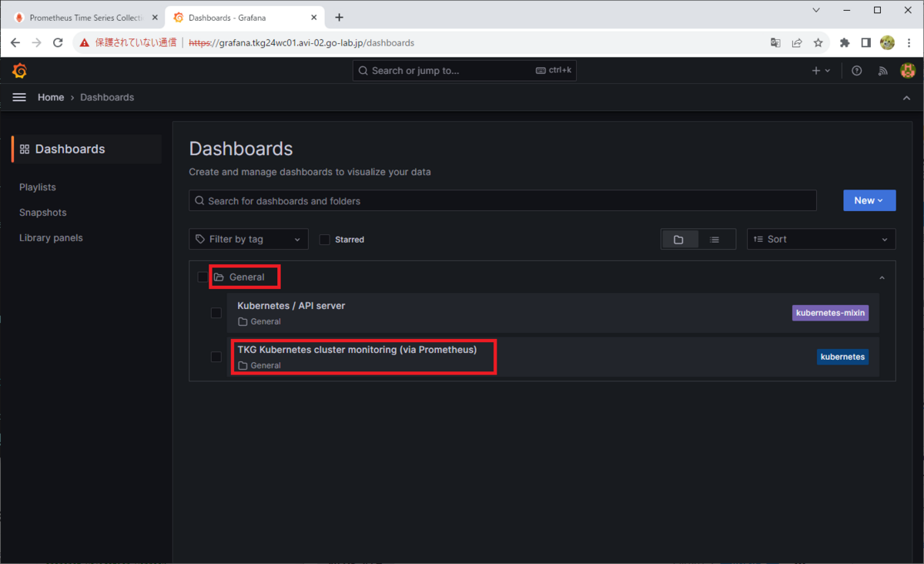
Task: Select Dashboards in the sidebar
Action: click(x=87, y=149)
